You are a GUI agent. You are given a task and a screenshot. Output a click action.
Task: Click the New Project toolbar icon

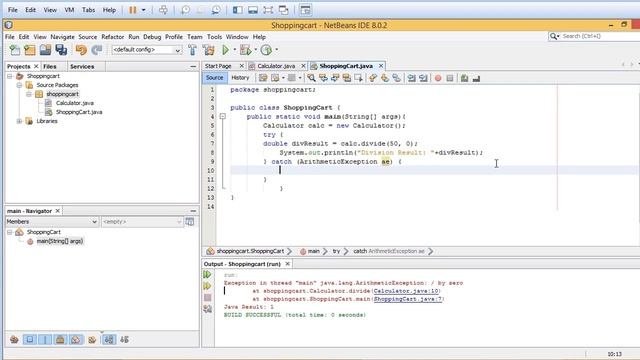point(30,50)
